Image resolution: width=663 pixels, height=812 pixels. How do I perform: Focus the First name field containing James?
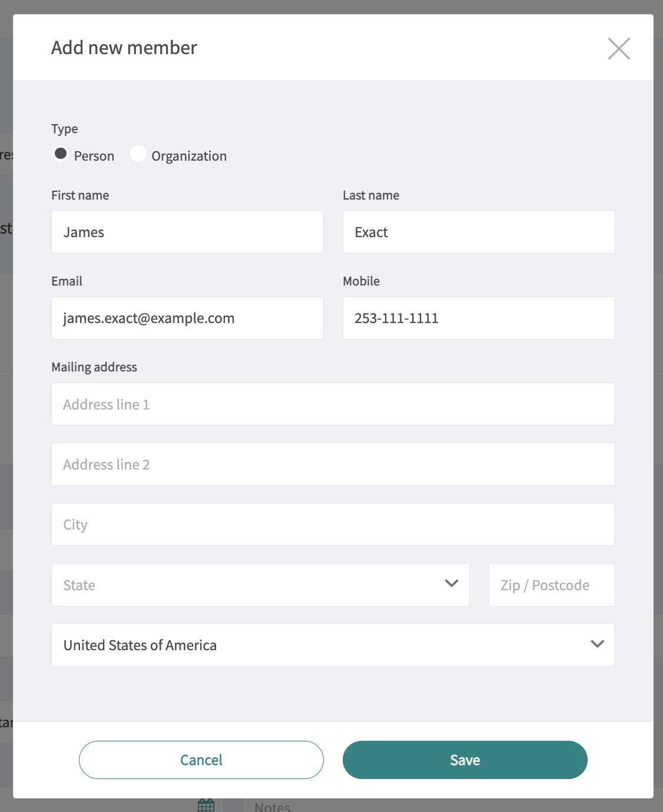coord(187,232)
